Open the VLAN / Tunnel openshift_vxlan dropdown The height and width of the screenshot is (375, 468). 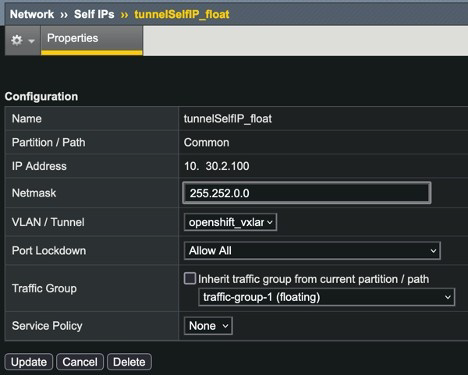[x=230, y=222]
